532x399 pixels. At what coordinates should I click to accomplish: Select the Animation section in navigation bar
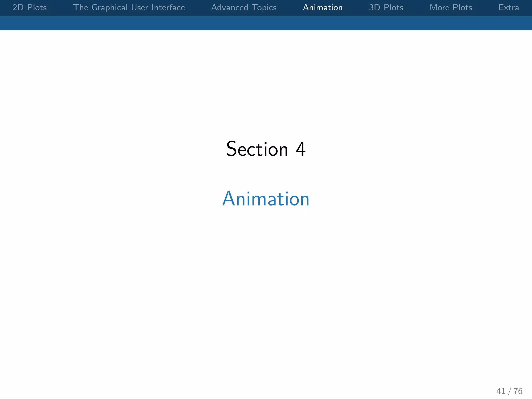pyautogui.click(x=323, y=8)
